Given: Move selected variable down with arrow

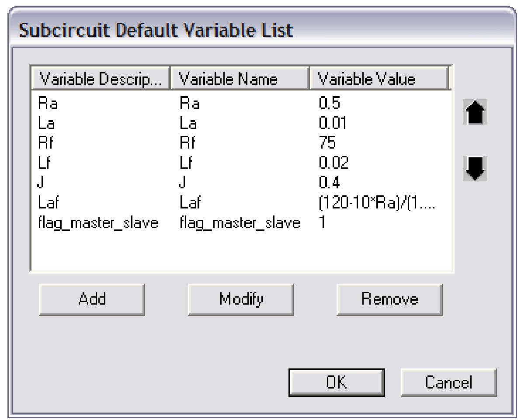Looking at the screenshot, I should pyautogui.click(x=475, y=168).
